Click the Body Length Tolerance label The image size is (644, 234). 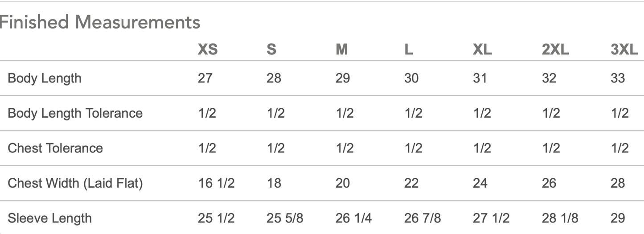tap(75, 113)
